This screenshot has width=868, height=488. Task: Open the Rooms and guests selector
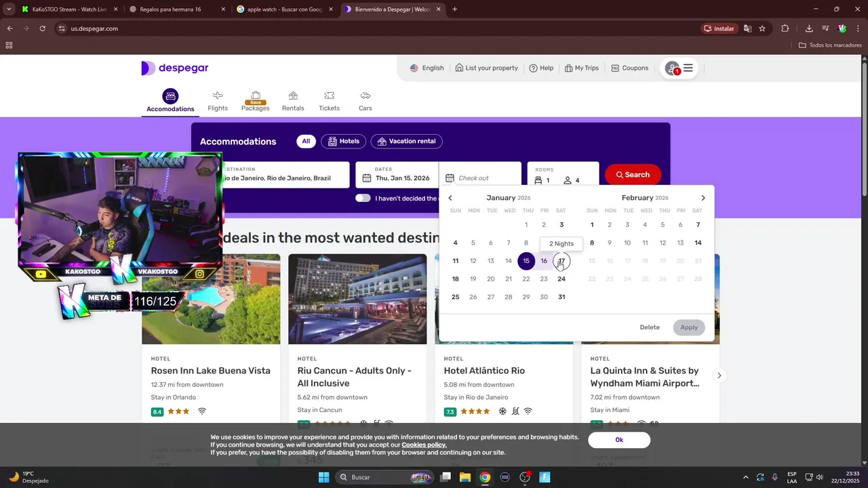click(x=563, y=175)
